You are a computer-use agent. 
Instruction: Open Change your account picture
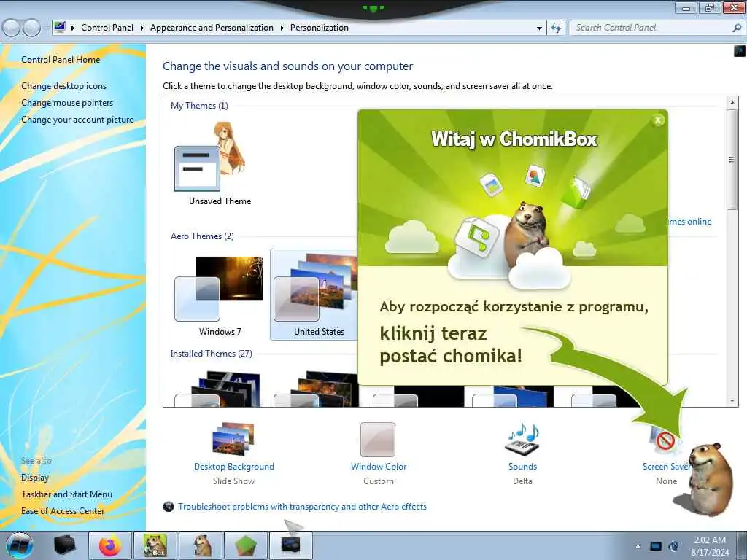[77, 120]
